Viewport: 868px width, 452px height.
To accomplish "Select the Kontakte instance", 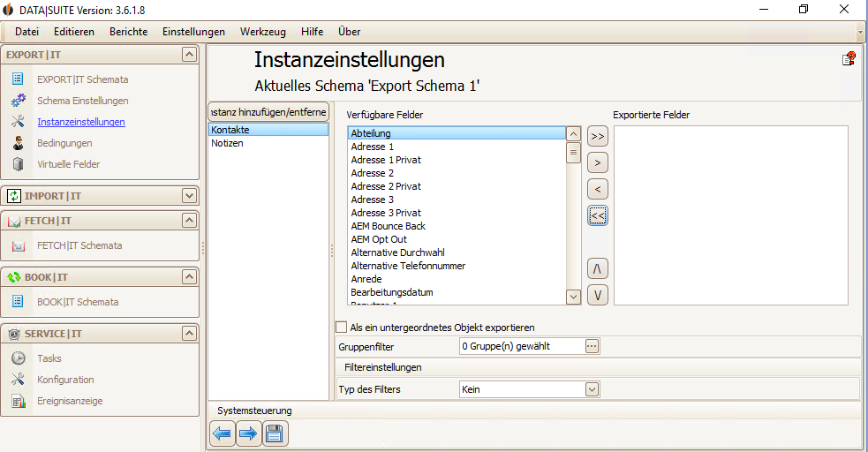I will pos(268,130).
